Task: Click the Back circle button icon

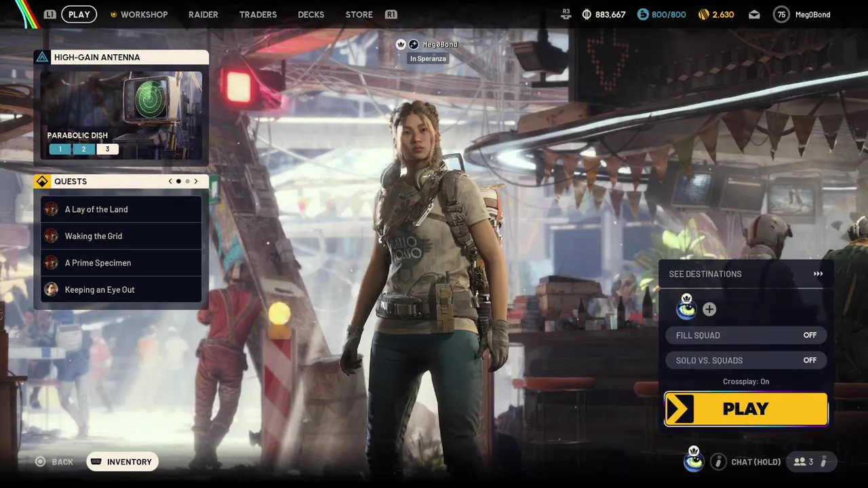Action: click(x=40, y=462)
